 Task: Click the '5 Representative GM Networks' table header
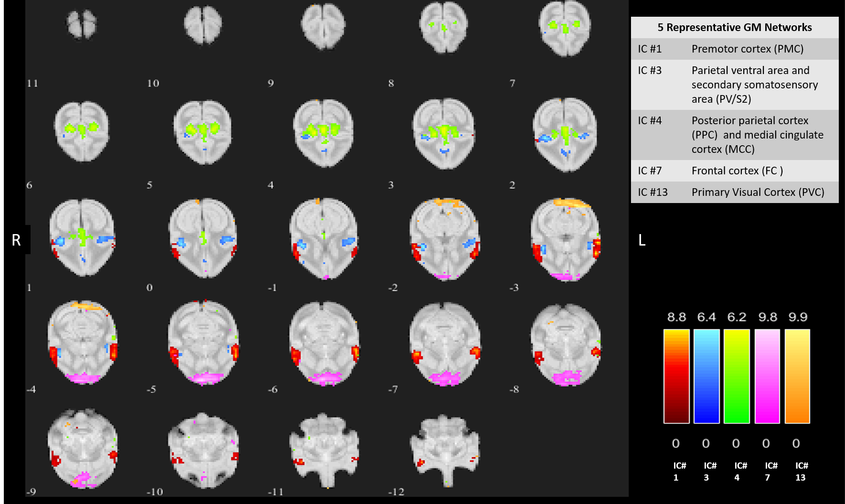point(735,27)
